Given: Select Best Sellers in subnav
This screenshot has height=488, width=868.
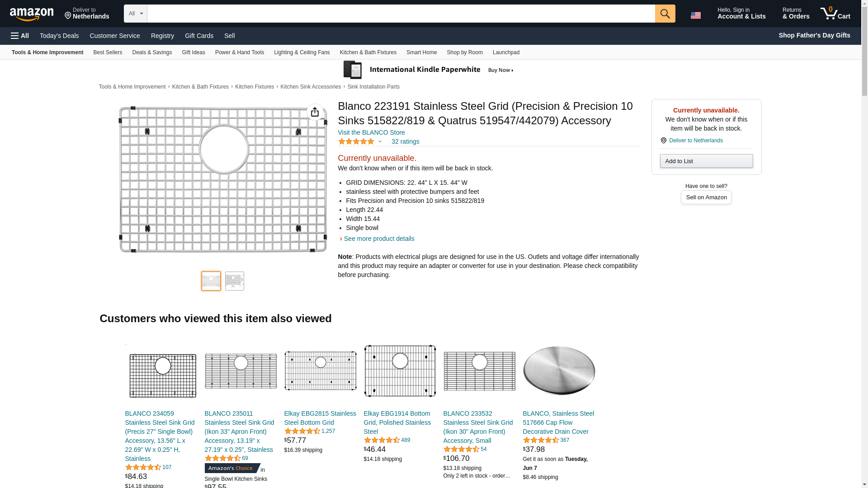Looking at the screenshot, I should (x=108, y=52).
